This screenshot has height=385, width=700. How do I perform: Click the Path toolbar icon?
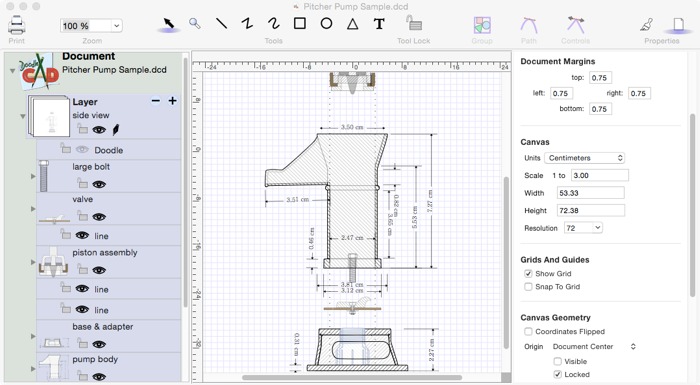pyautogui.click(x=529, y=25)
